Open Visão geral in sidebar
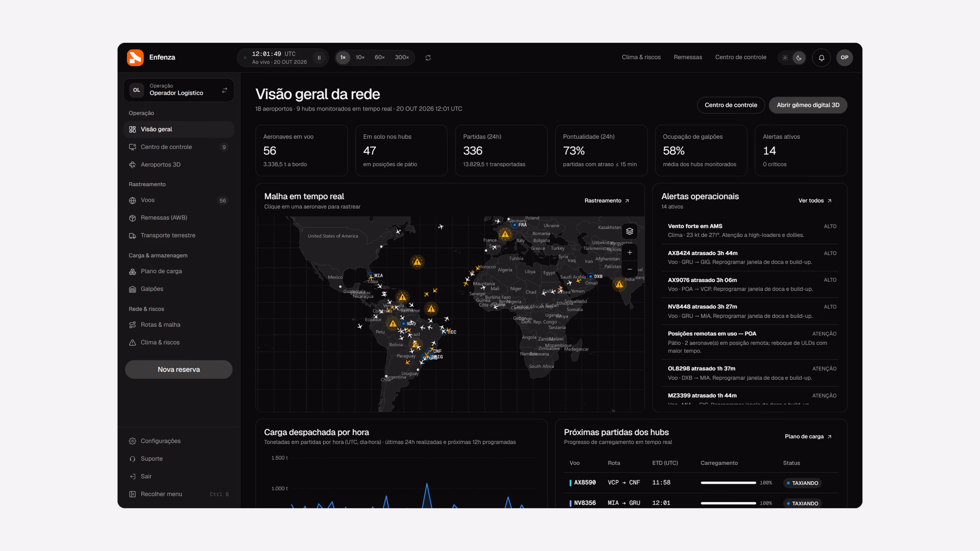 [179, 129]
